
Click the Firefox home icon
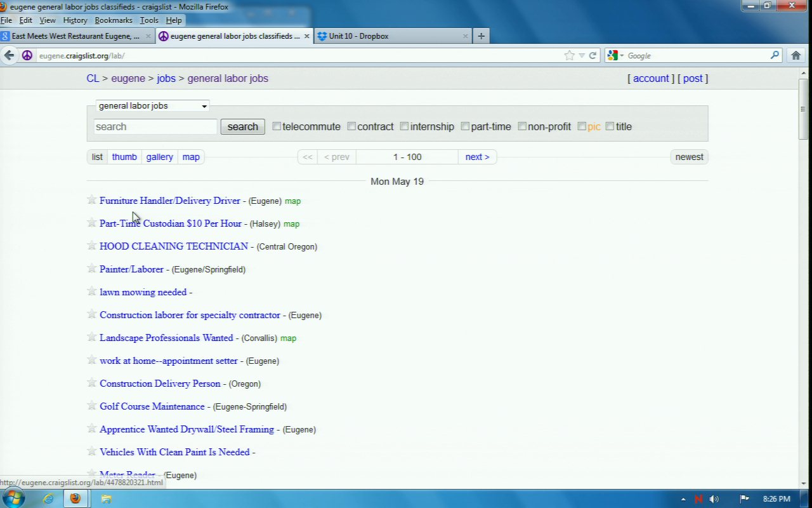point(796,55)
